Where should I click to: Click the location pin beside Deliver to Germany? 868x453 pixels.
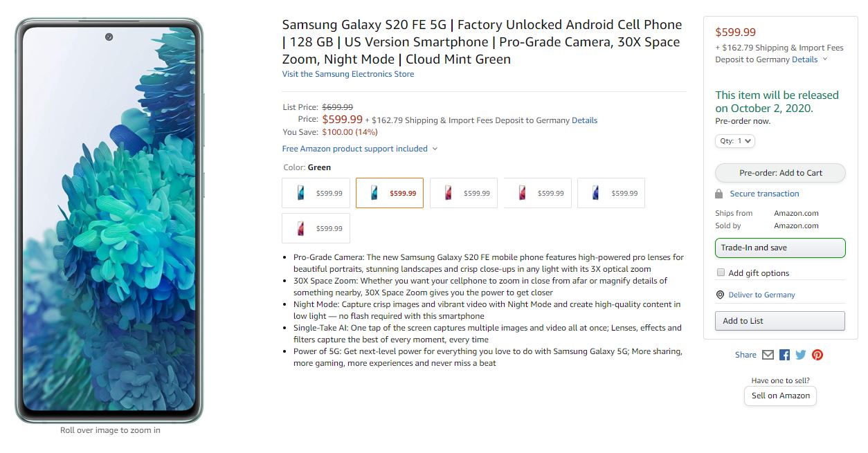(x=720, y=295)
